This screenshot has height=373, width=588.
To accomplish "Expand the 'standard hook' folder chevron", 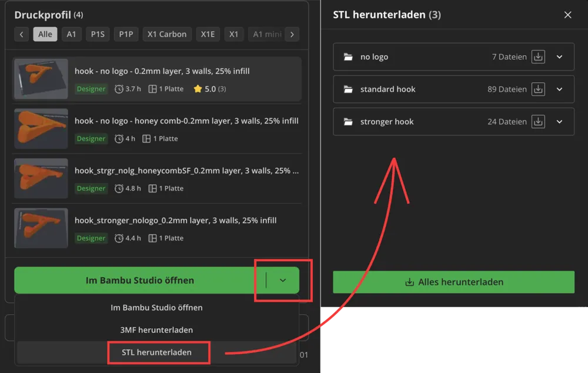I will (x=559, y=89).
